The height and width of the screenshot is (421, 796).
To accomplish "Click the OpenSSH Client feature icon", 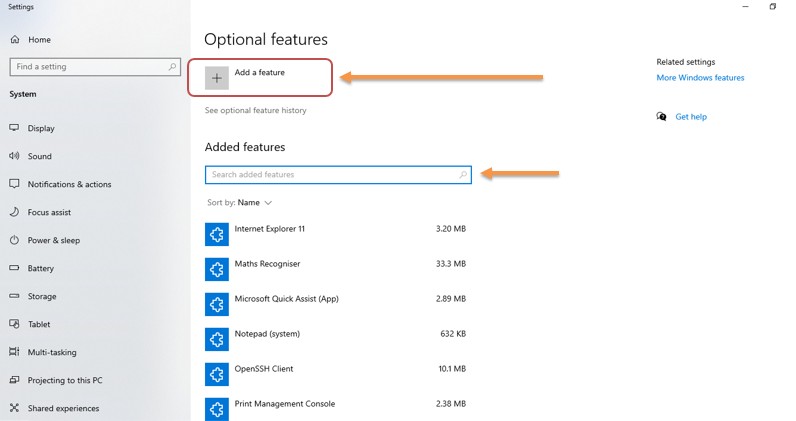I will coord(217,374).
